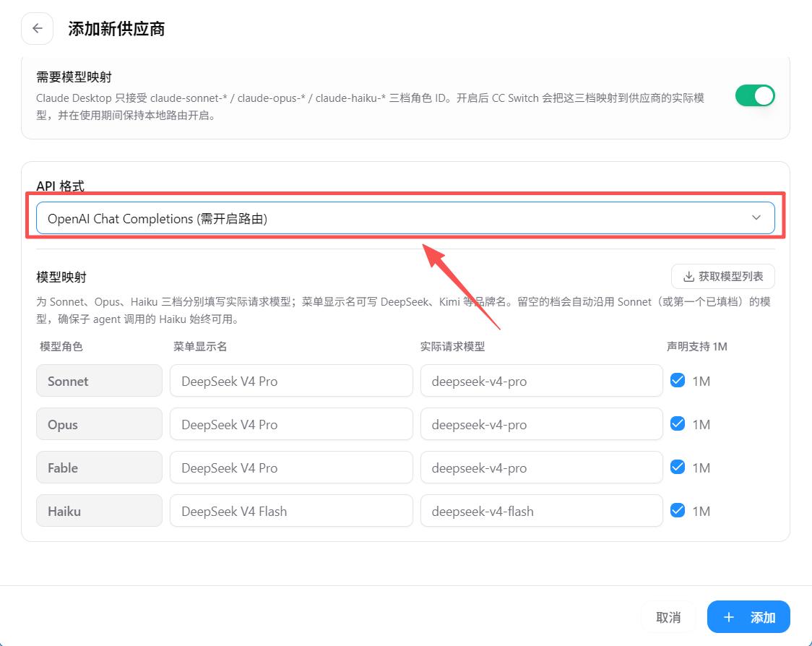The height and width of the screenshot is (646, 812).
Task: Click the 声明支持 1M column header
Action: [x=696, y=347]
